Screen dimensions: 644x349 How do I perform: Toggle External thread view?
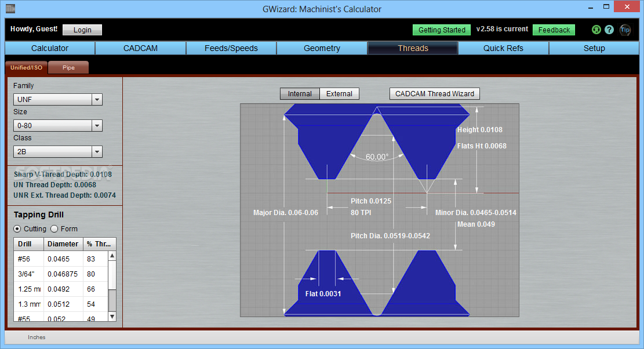click(x=339, y=93)
